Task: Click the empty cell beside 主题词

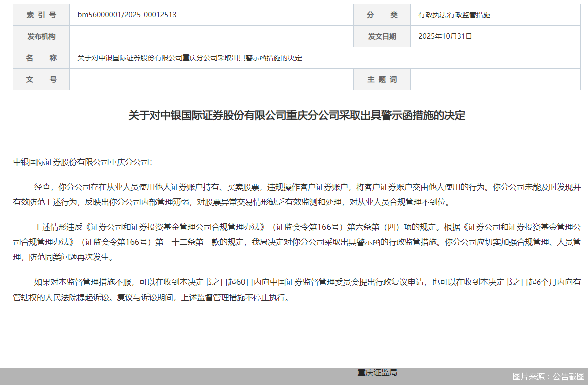Action: 496,79
